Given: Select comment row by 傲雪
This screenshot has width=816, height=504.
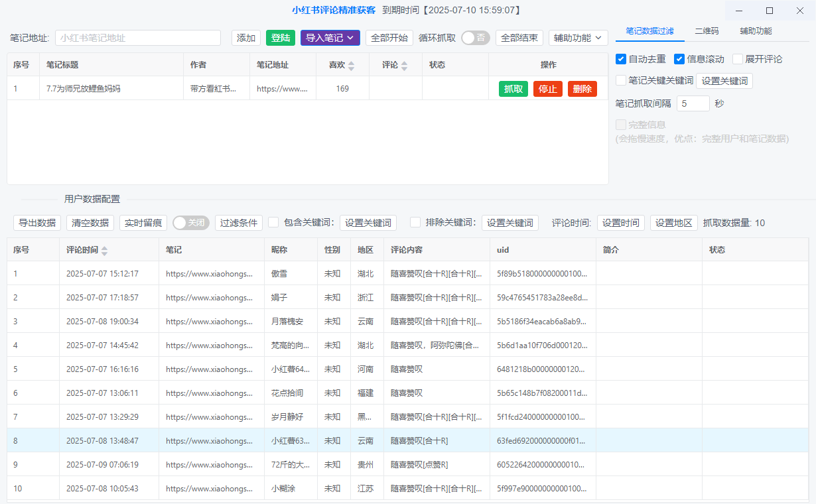Looking at the screenshot, I should tap(407, 273).
